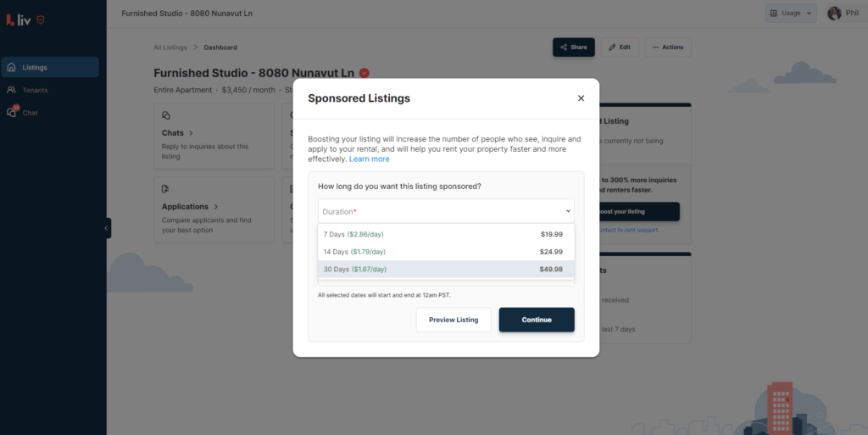868x435 pixels.
Task: Click the liv logo in the sidebar
Action: click(19, 20)
